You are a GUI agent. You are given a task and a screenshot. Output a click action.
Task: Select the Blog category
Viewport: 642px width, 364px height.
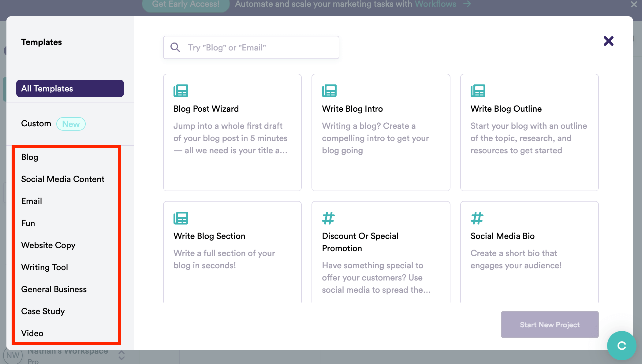[30, 157]
